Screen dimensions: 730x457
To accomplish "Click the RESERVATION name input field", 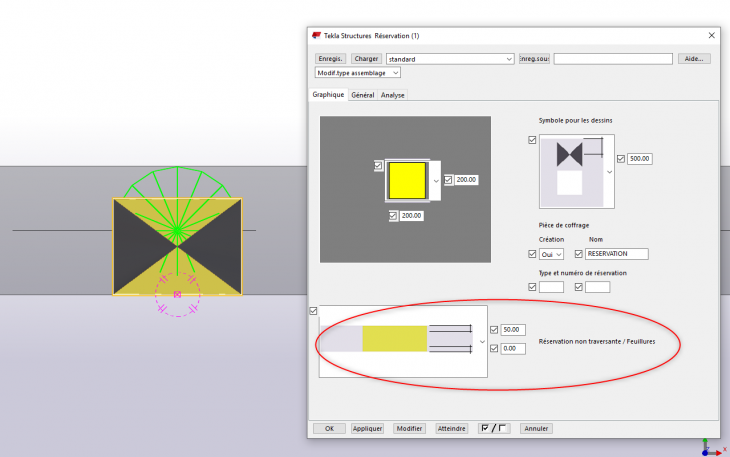I will tap(617, 254).
